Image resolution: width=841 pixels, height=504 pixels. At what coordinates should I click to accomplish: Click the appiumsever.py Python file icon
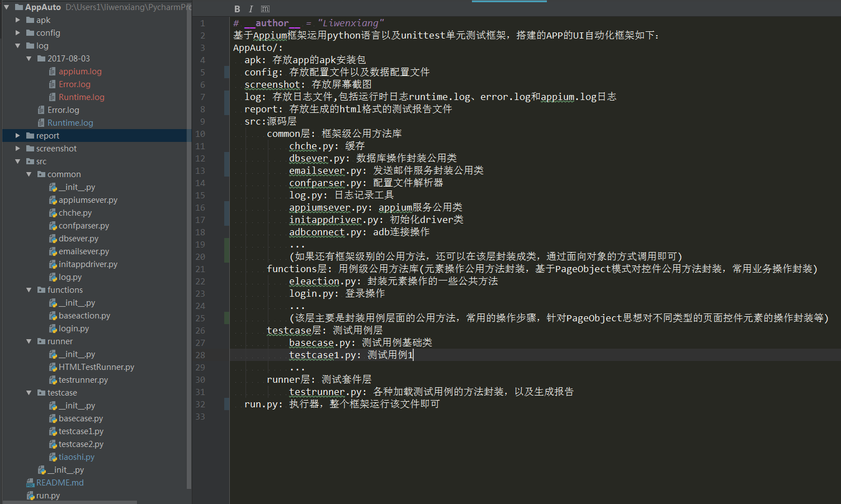pyautogui.click(x=53, y=200)
